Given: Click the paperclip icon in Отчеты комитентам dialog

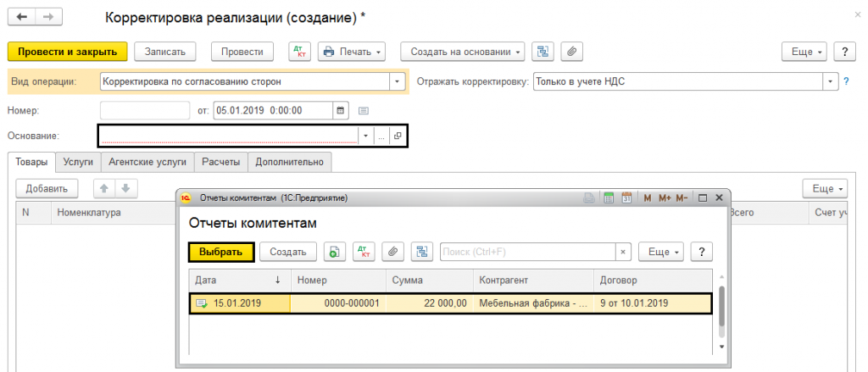Looking at the screenshot, I should 392,252.
